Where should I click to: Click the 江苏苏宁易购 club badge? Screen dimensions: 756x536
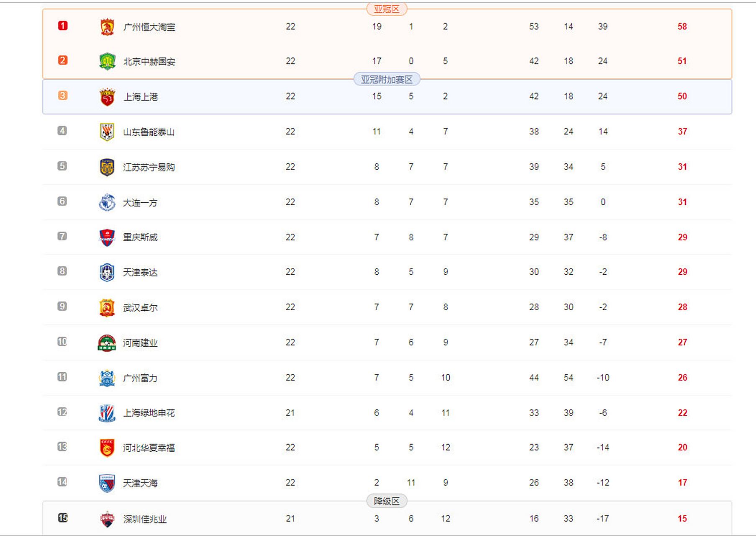coord(107,167)
